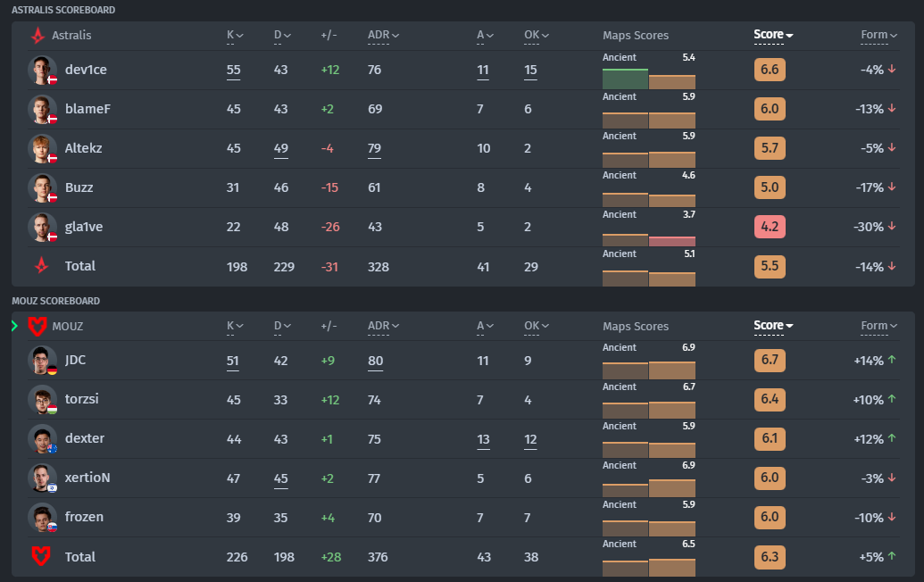The width and height of the screenshot is (924, 582).
Task: Open dev1ce player profile link
Action: (86, 70)
